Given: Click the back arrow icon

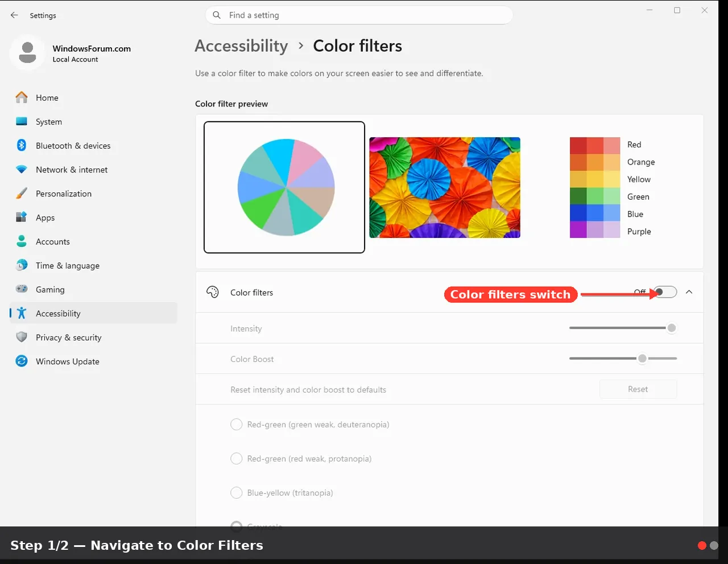Looking at the screenshot, I should click(14, 15).
